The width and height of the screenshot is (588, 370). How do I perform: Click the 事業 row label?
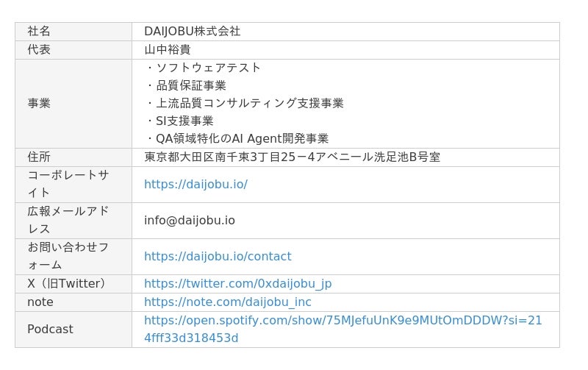tap(39, 103)
